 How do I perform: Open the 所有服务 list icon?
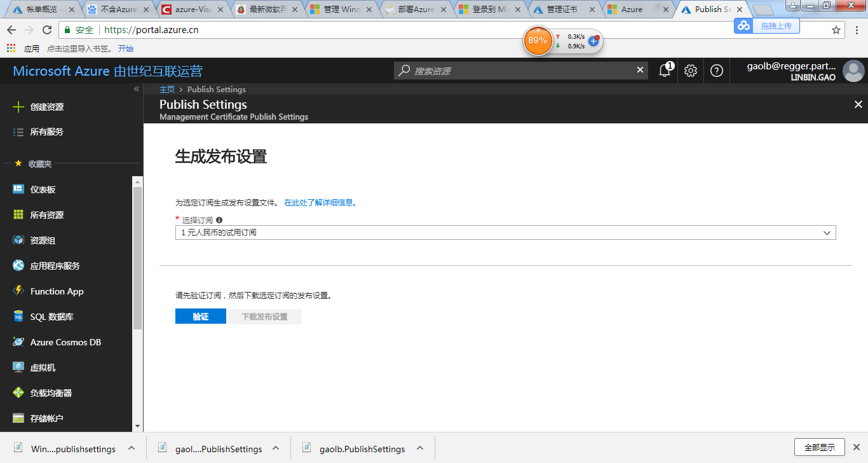click(x=18, y=132)
